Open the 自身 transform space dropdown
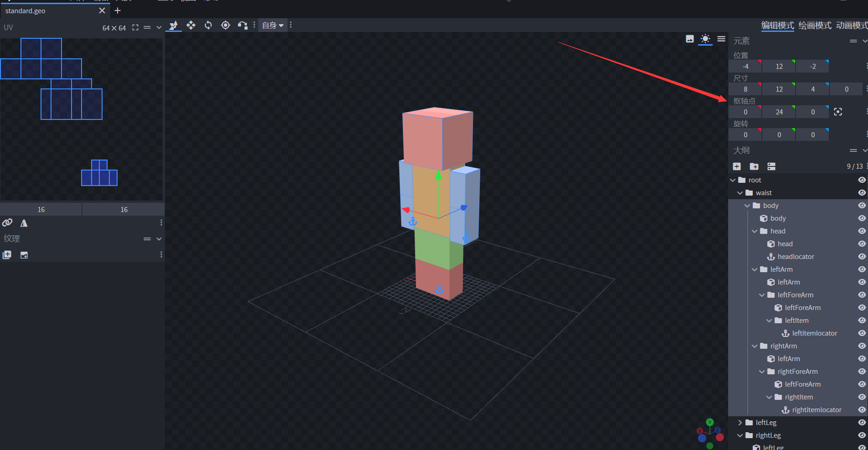868x450 pixels. click(x=272, y=26)
